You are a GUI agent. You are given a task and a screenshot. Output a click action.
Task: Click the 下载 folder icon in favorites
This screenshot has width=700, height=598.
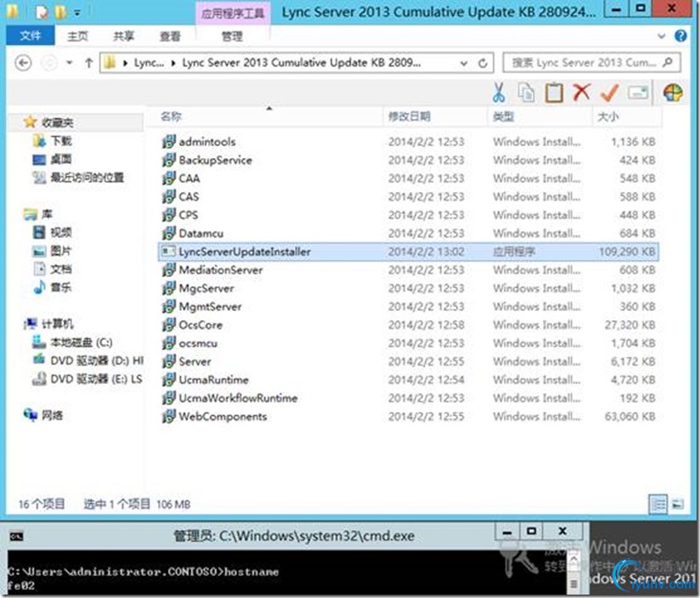[39, 141]
